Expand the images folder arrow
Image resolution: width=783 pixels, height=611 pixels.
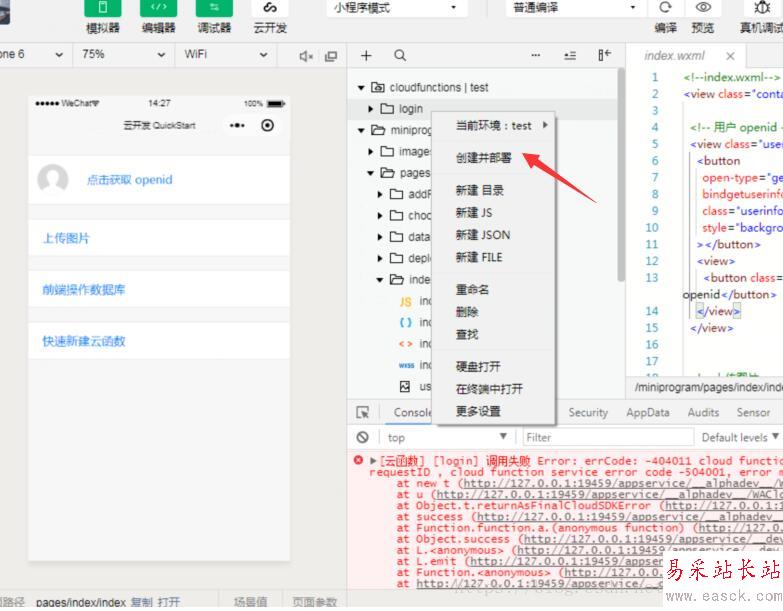(x=371, y=151)
